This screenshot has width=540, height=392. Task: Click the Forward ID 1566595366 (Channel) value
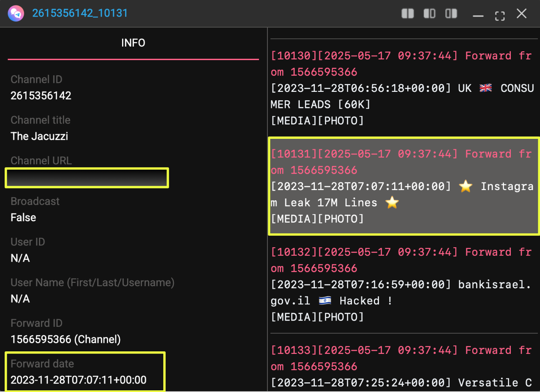click(x=65, y=340)
